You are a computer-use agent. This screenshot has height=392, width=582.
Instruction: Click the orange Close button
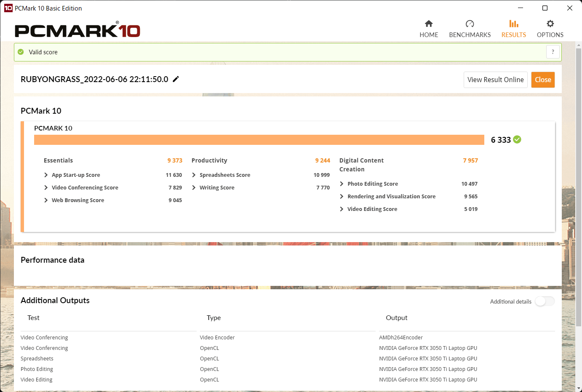point(543,80)
